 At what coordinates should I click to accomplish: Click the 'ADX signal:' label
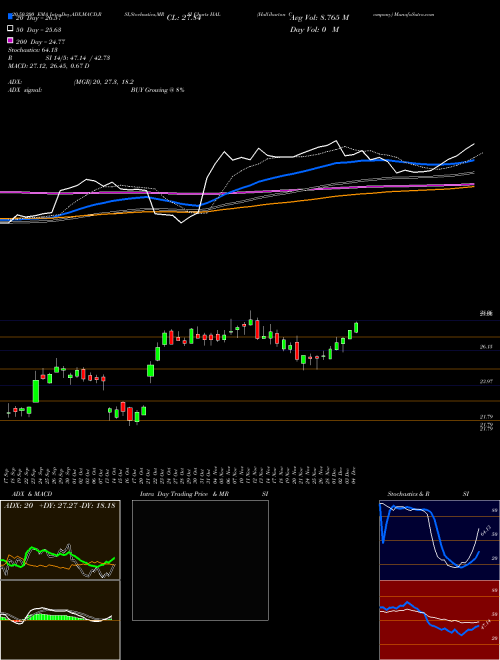(25, 90)
